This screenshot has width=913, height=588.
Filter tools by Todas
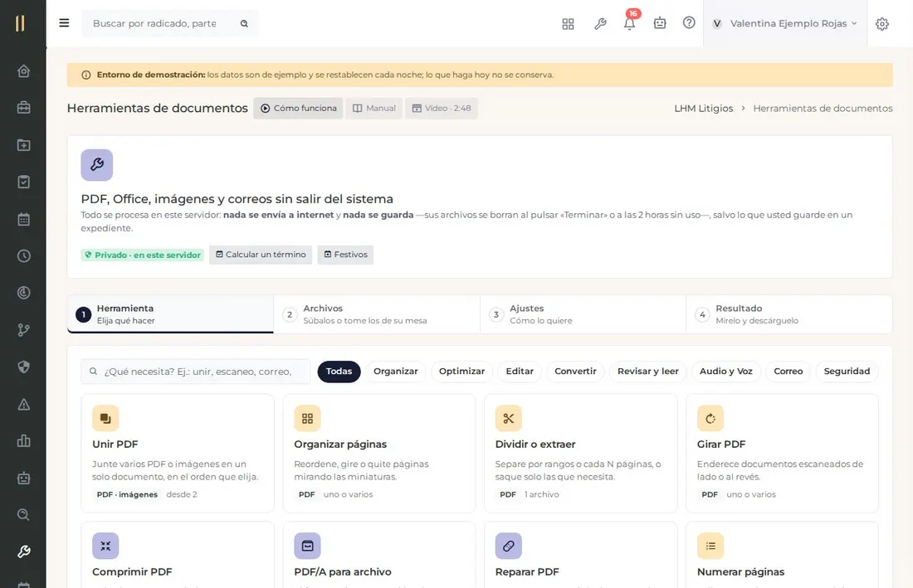[x=339, y=371]
